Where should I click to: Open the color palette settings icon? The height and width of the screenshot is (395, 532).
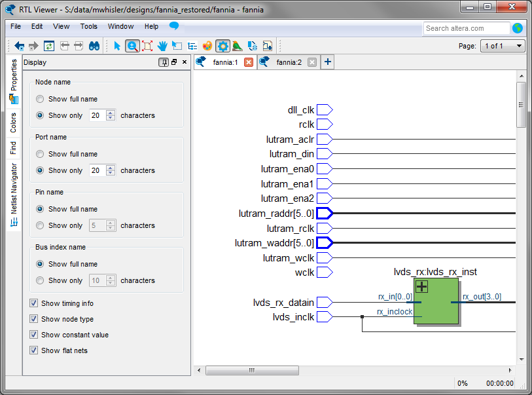(x=207, y=46)
